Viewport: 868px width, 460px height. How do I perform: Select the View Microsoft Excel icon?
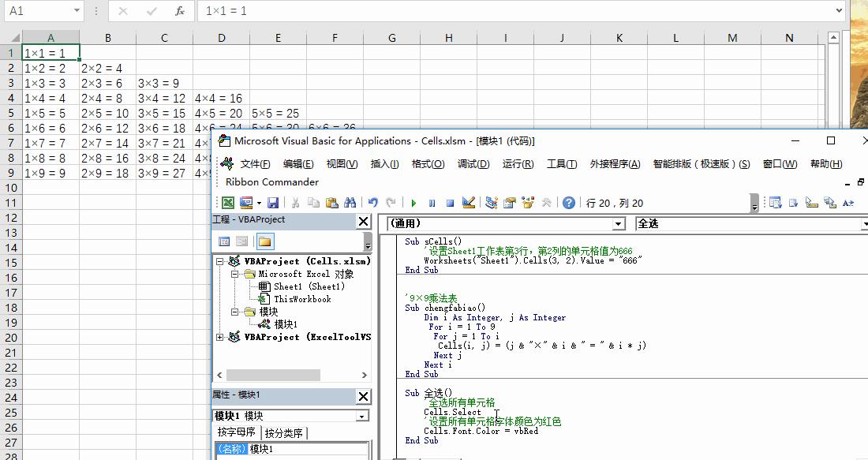[228, 203]
